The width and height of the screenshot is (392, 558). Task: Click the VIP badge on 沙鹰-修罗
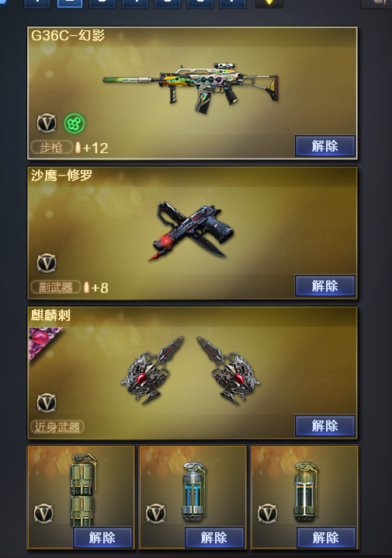(x=47, y=263)
